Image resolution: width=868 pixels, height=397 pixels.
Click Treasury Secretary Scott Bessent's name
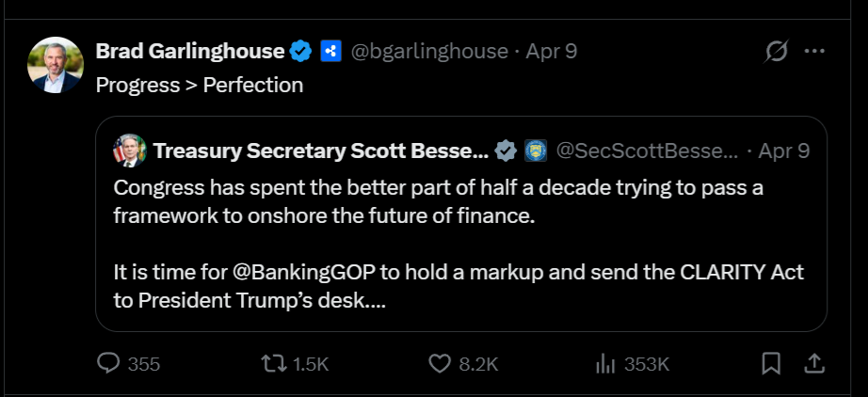click(x=320, y=151)
